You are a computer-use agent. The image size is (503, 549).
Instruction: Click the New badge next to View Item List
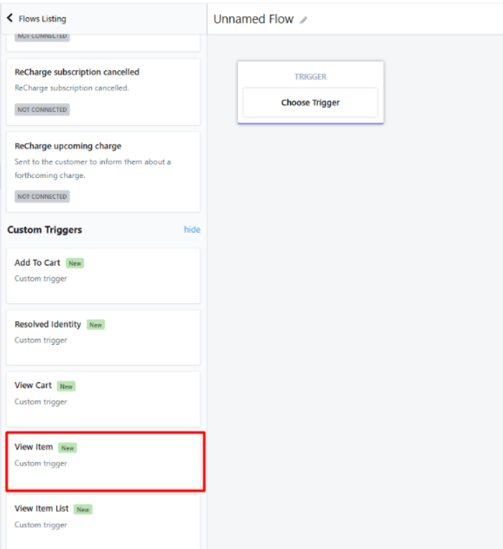click(83, 510)
